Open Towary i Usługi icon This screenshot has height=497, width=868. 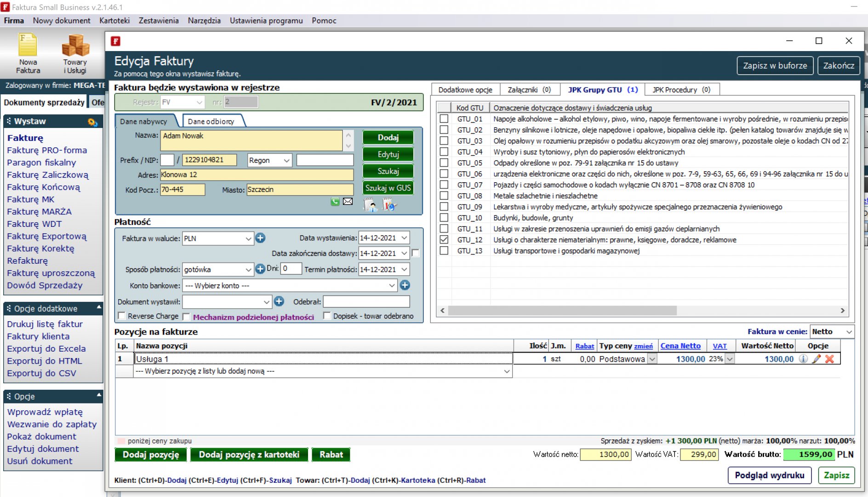(x=75, y=53)
